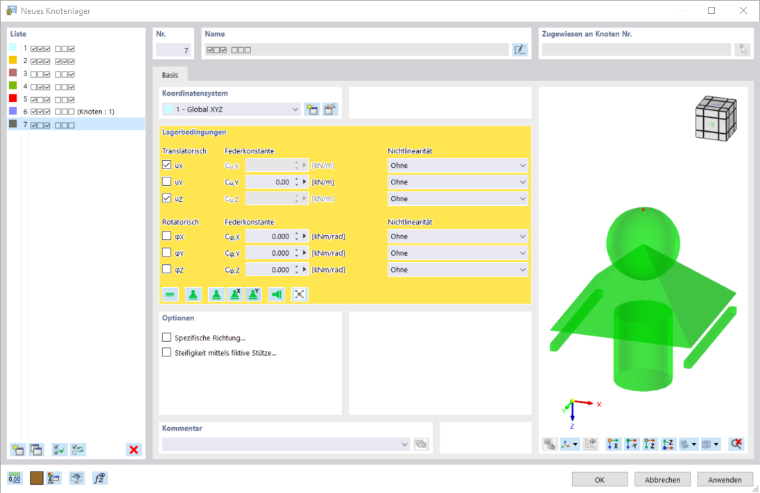The height and width of the screenshot is (493, 760).
Task: Tick Steifigkeit mittels fiktive Stütze
Action: 167,352
